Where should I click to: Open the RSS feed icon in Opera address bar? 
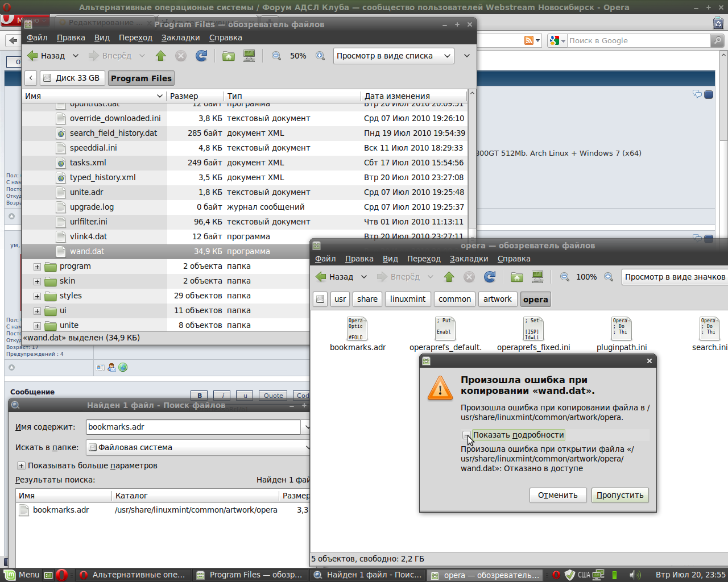(529, 40)
